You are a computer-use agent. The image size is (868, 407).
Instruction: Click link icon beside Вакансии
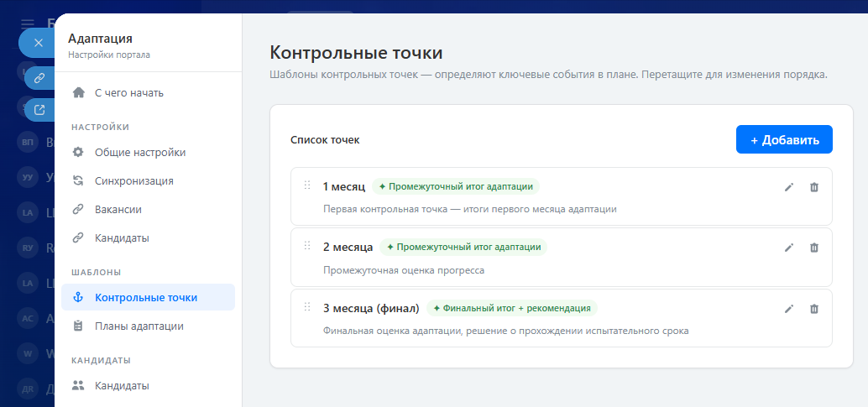tap(79, 209)
